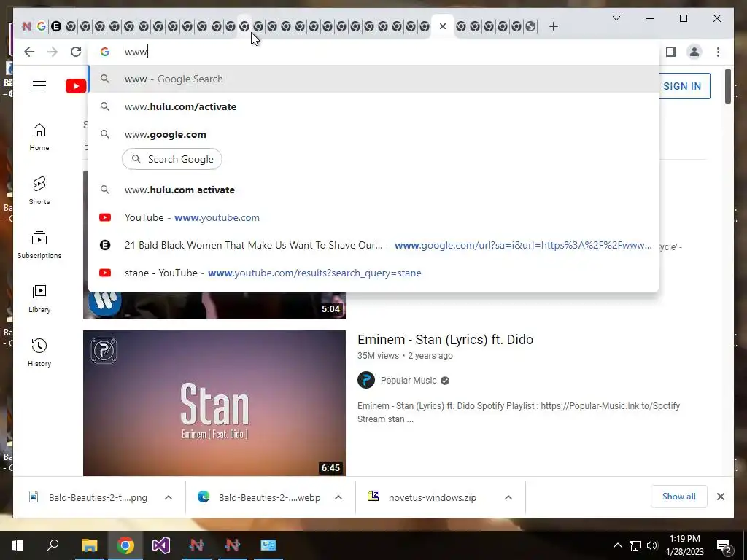Switch to the Google tab
Image resolution: width=747 pixels, height=560 pixels.
42,26
